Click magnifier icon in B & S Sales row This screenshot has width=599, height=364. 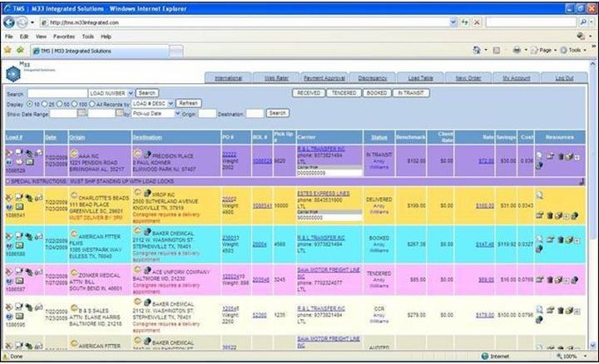click(539, 309)
